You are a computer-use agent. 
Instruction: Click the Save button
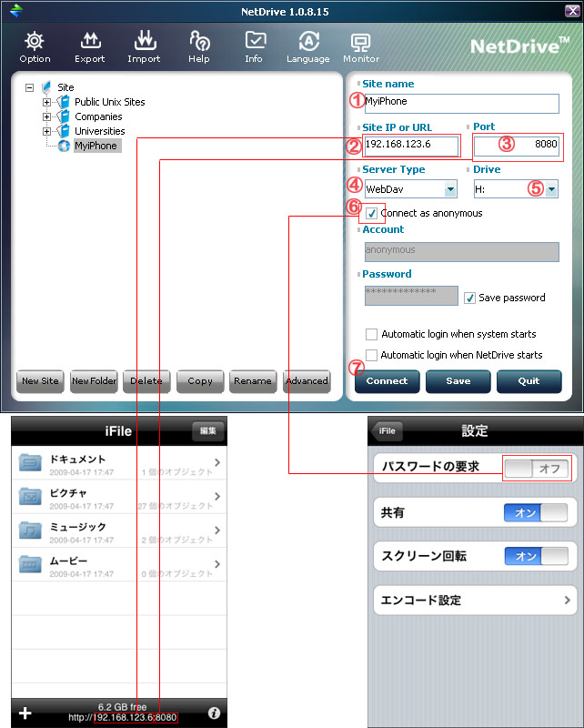[458, 381]
